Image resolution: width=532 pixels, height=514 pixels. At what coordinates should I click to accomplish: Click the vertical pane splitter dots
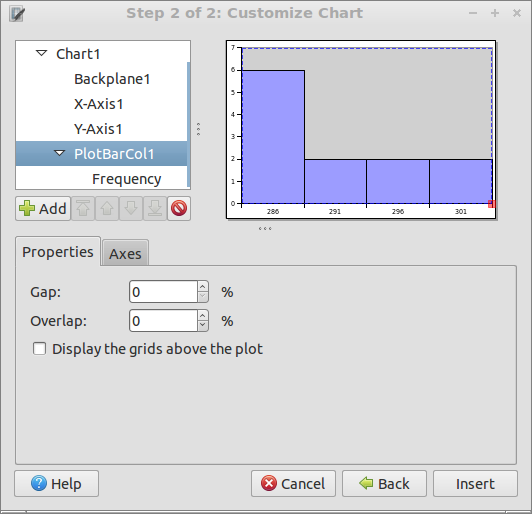pos(198,129)
